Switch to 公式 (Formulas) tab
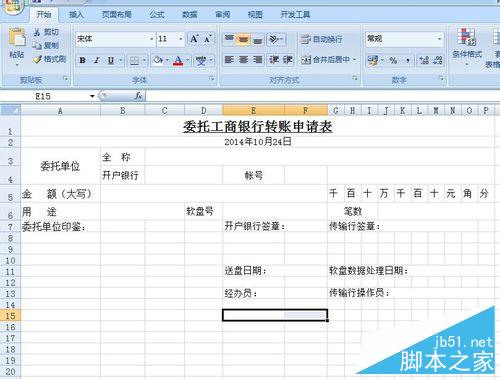 point(157,15)
